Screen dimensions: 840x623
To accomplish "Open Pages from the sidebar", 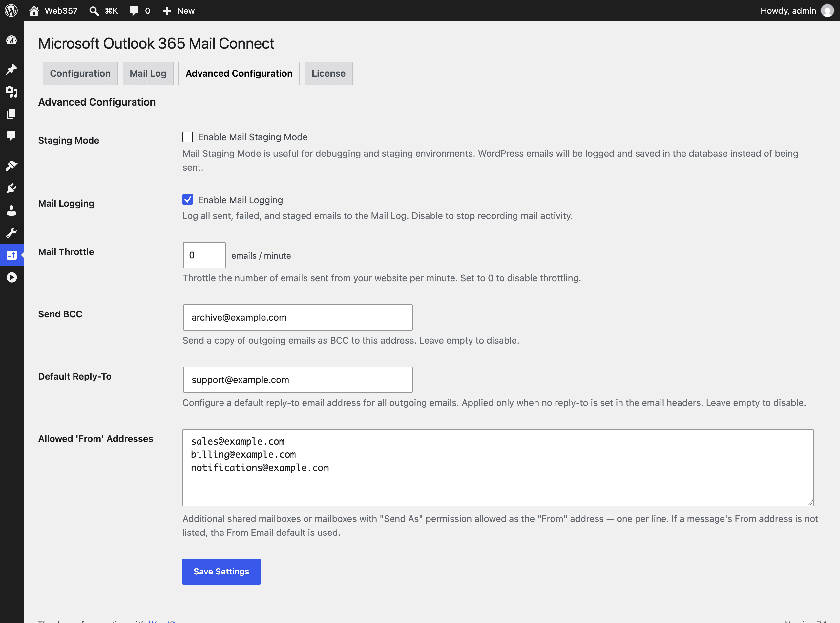I will [x=11, y=114].
